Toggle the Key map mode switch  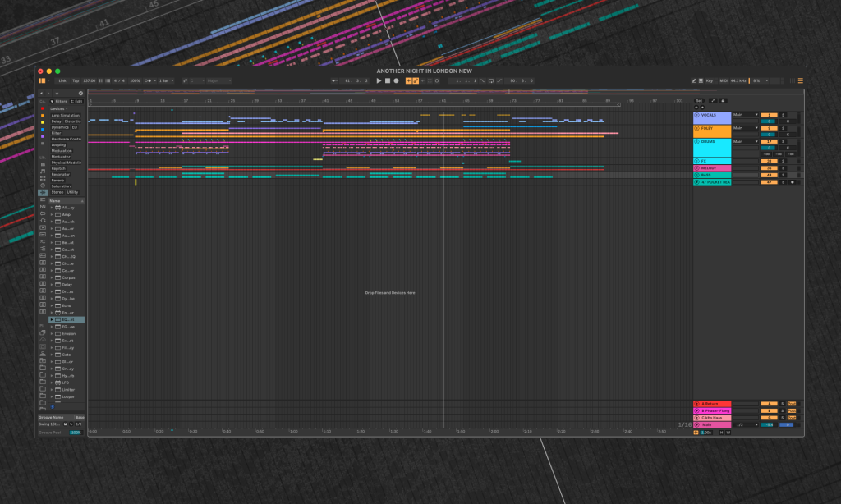tap(709, 80)
